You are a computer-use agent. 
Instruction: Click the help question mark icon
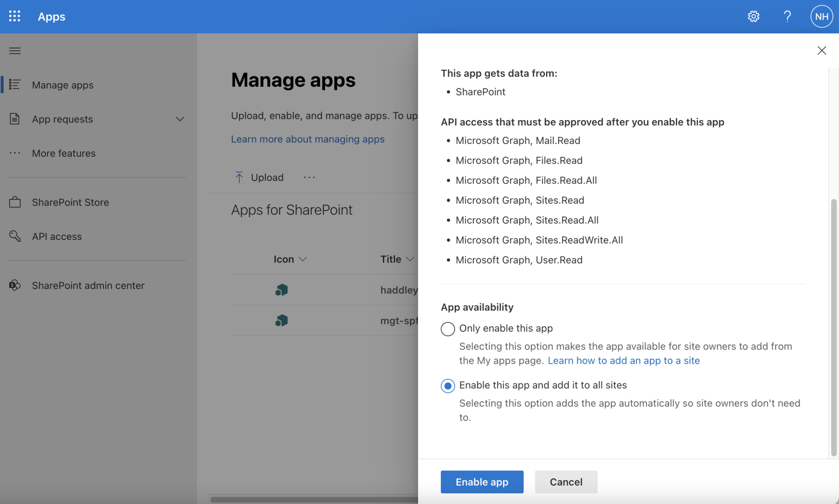[x=787, y=16]
